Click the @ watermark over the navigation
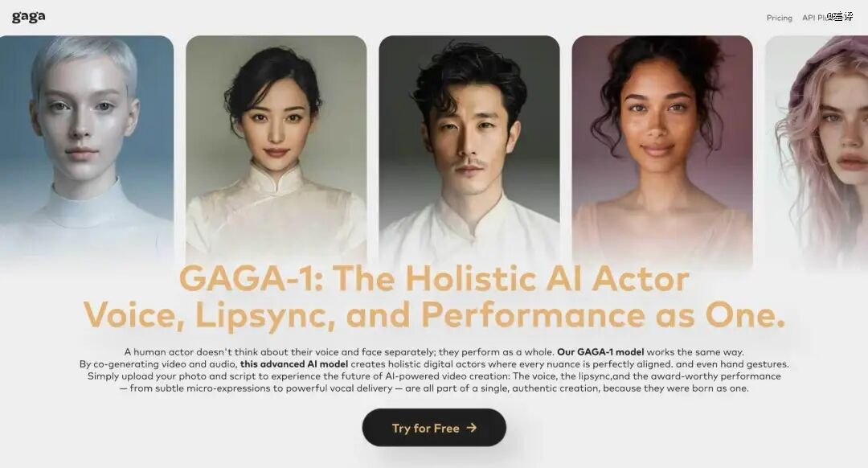The image size is (868, 468). click(x=840, y=17)
